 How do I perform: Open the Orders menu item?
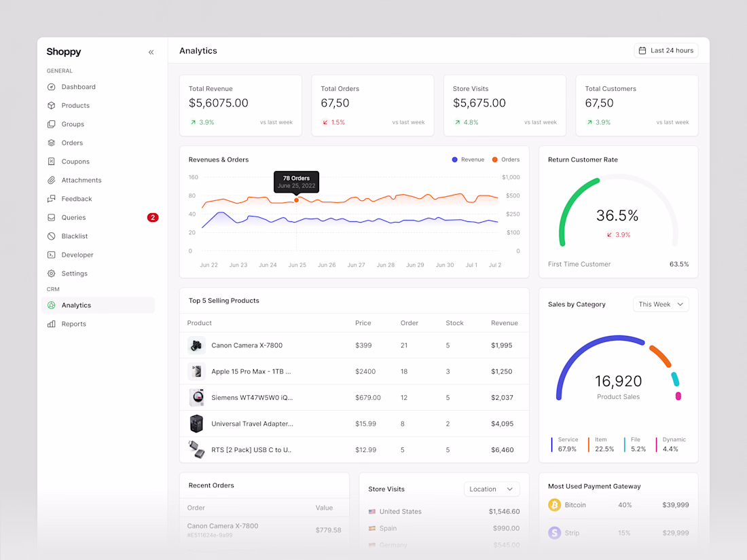click(x=98, y=143)
